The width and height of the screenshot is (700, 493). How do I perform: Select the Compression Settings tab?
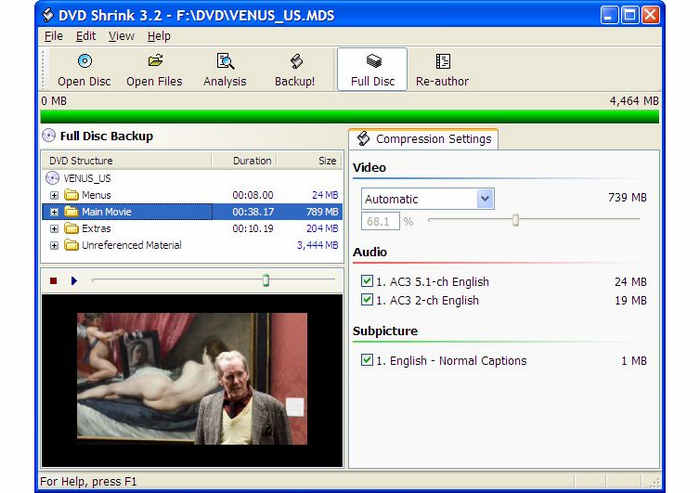pyautogui.click(x=424, y=139)
